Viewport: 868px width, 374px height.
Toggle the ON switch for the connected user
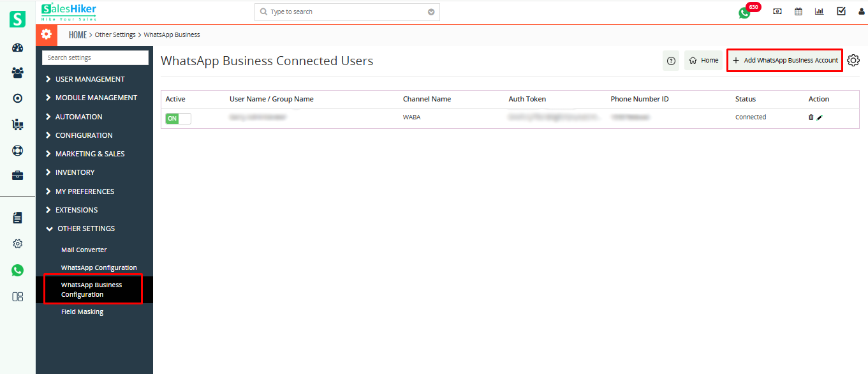(178, 118)
